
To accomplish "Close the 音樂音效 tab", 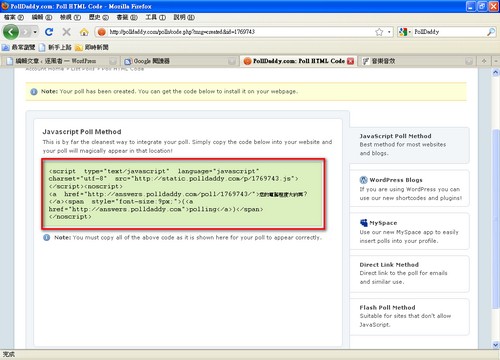I will click(x=469, y=61).
